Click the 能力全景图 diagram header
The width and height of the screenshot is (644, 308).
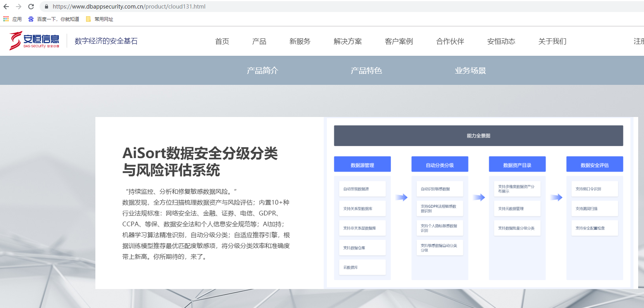tap(478, 136)
